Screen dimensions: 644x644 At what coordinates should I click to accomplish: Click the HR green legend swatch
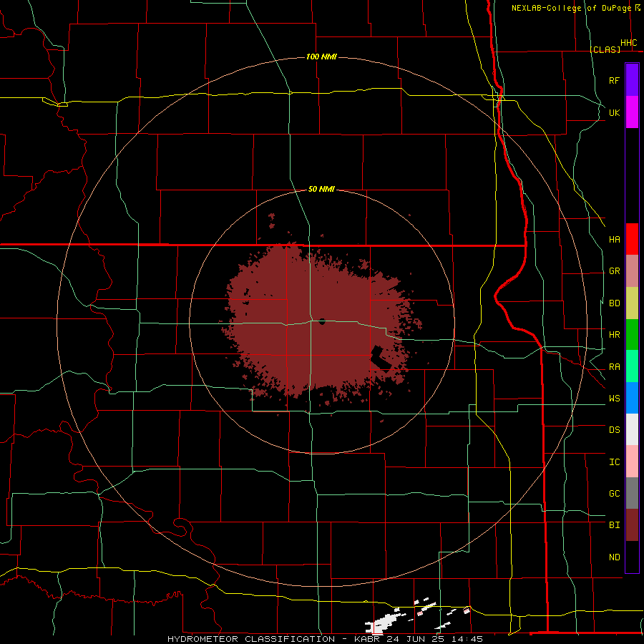pos(632,335)
